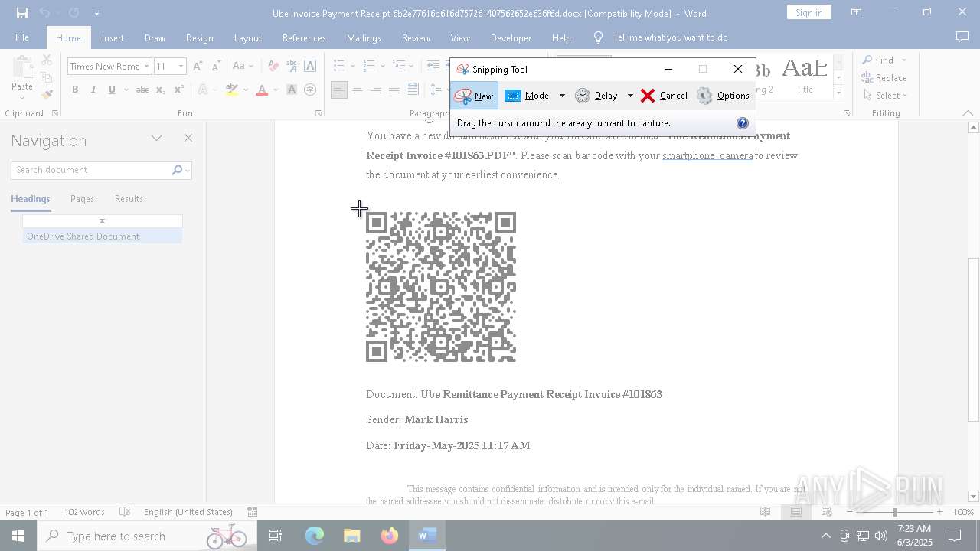Open the Review tab
Image resolution: width=980 pixels, height=551 pixels.
416,38
